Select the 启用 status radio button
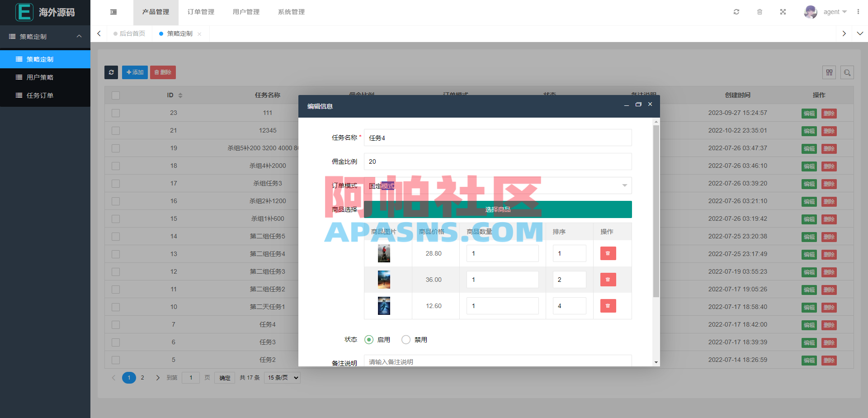The height and width of the screenshot is (418, 868). pos(369,339)
